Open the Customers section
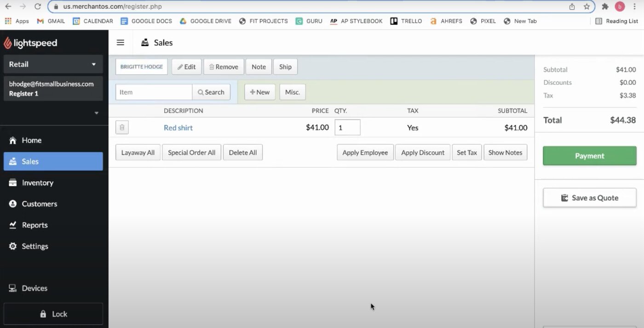Screen dimensions: 644x328 (x=39, y=204)
